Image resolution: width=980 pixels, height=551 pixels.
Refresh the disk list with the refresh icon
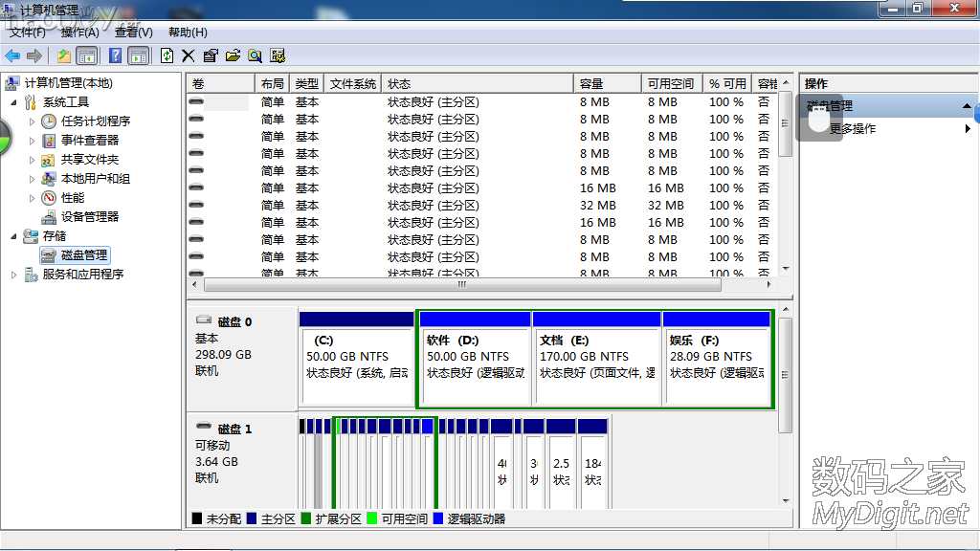(166, 55)
